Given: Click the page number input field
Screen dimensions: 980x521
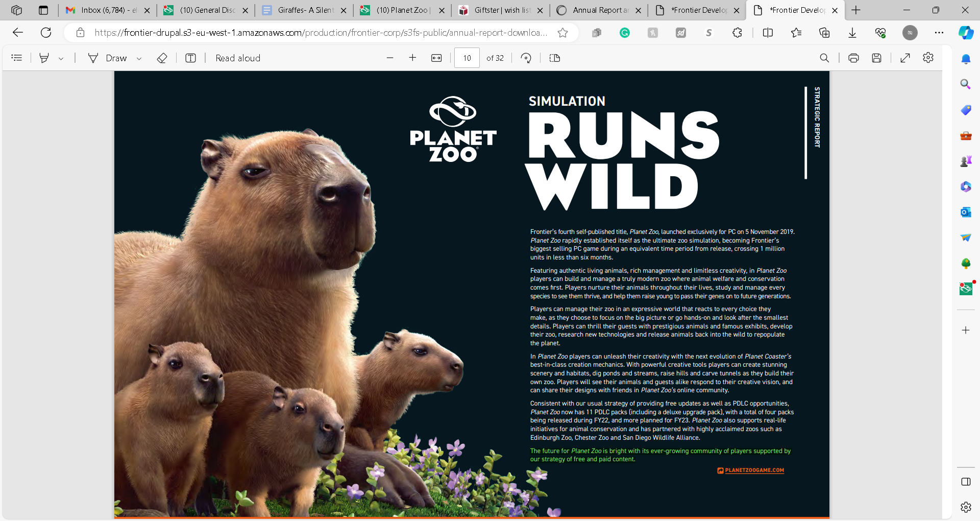Looking at the screenshot, I should 467,58.
